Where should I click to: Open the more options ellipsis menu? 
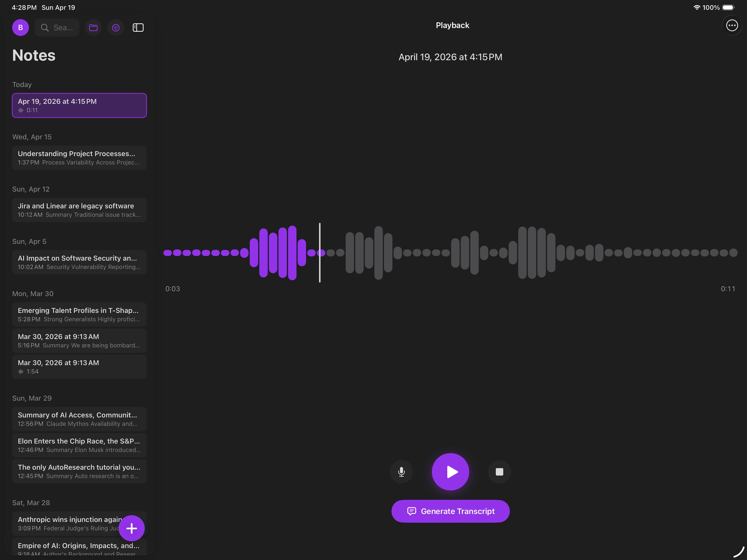point(732,25)
